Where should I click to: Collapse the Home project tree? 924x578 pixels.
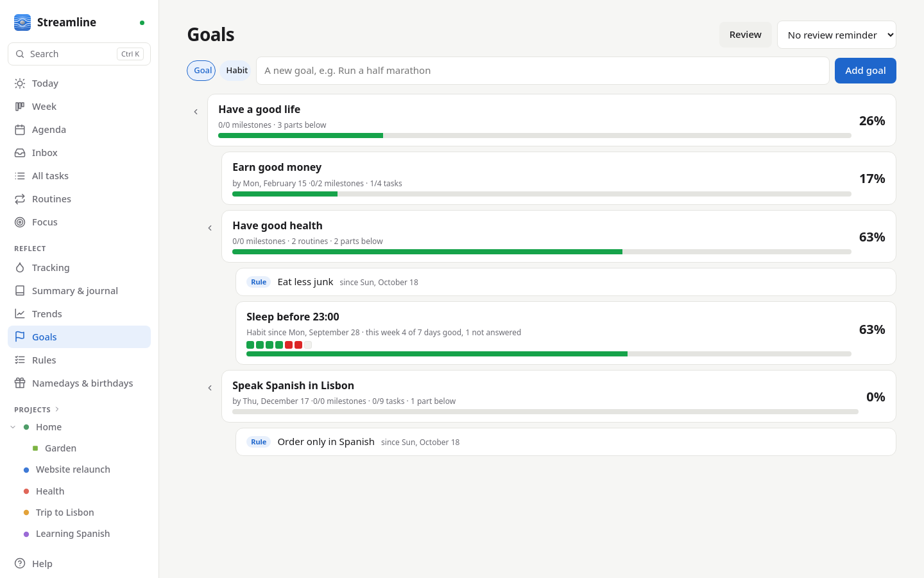point(13,427)
